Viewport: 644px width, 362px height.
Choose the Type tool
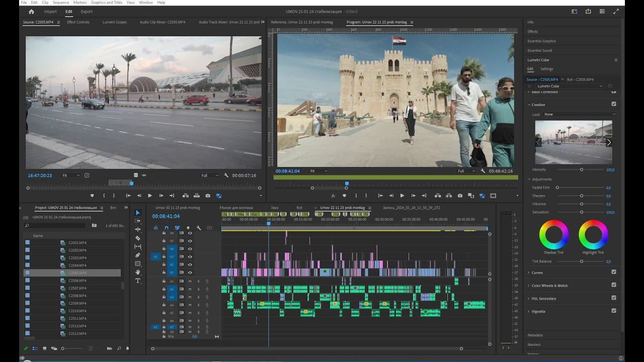point(138,281)
